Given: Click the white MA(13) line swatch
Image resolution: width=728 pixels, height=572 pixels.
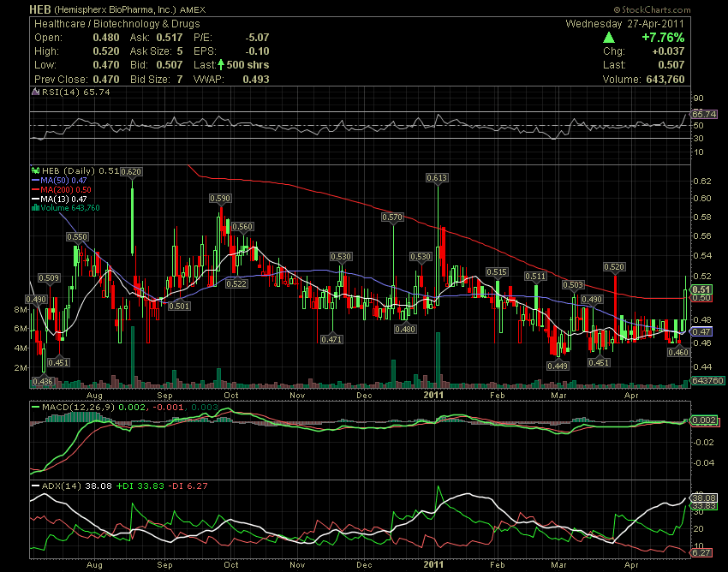Looking at the screenshot, I should (35, 200).
